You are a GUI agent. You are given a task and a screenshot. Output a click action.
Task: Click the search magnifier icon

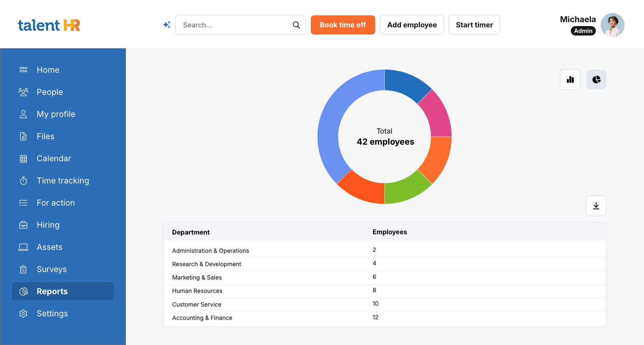296,25
